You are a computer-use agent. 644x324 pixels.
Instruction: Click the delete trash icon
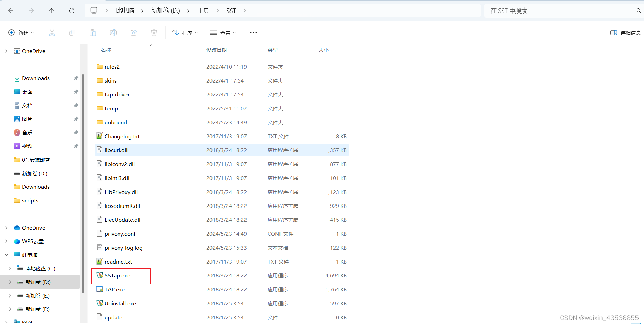point(154,33)
